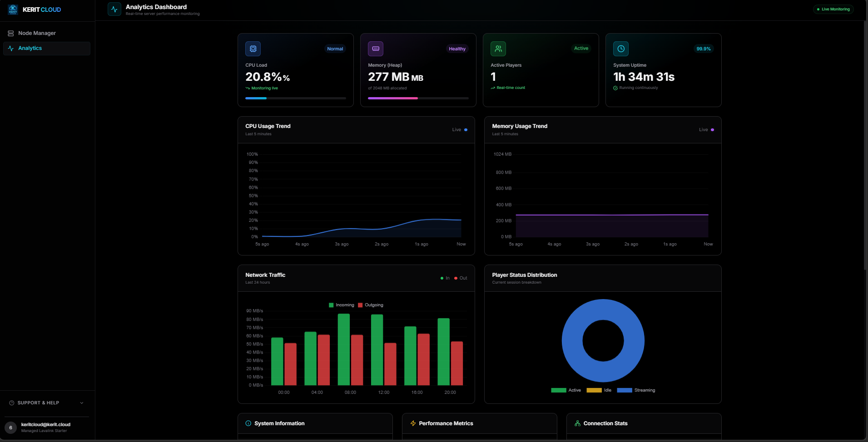Click the CPU chip icon on CPU Load card
The image size is (868, 442).
pyautogui.click(x=253, y=49)
